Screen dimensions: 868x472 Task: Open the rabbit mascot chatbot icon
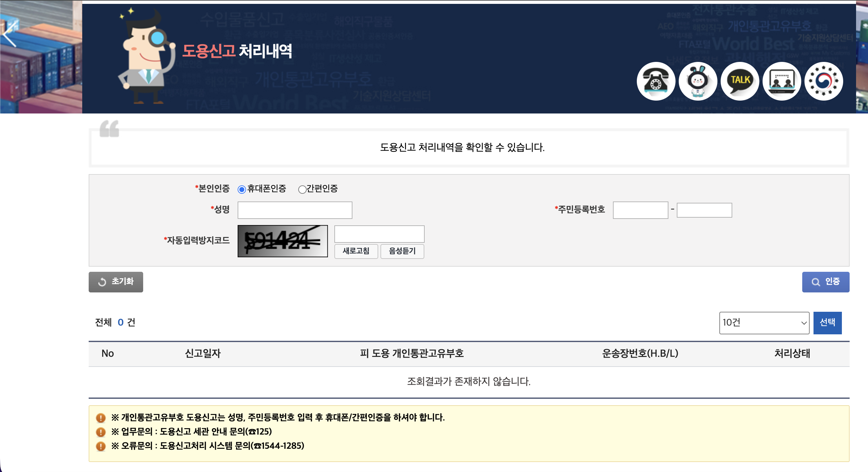click(x=697, y=81)
